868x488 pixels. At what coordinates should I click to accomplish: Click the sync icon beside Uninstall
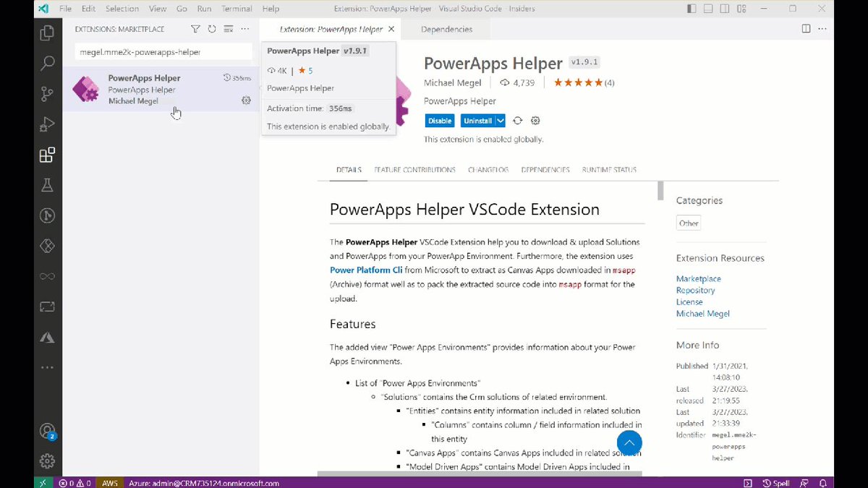pos(518,121)
